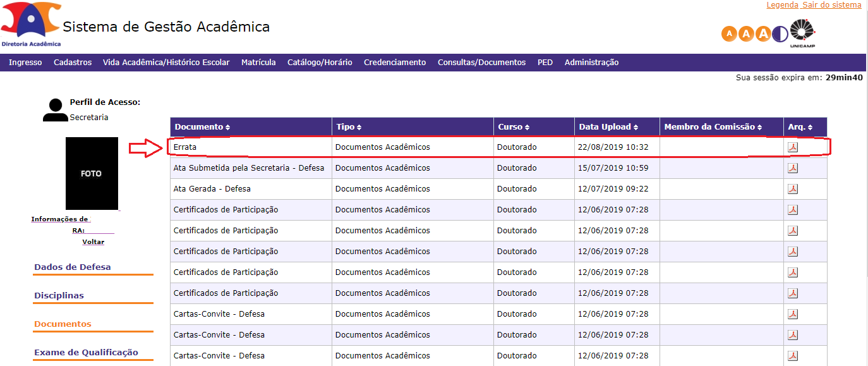Click the high contrast half-circle icon
Screen dimensions: 868x366
pyautogui.click(x=780, y=34)
